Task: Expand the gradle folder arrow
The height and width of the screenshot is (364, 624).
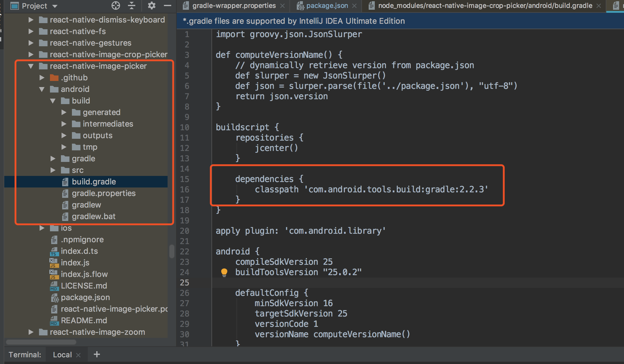Action: (x=53, y=159)
